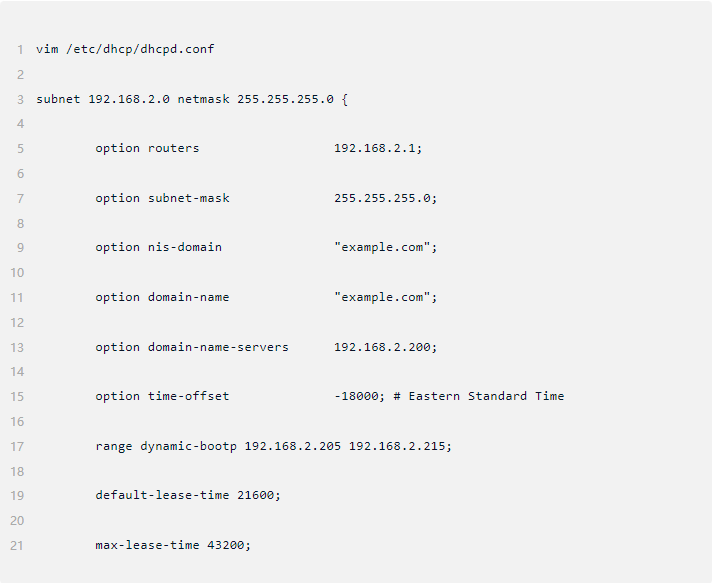Click the nis-domain "example.com" value

click(385, 247)
